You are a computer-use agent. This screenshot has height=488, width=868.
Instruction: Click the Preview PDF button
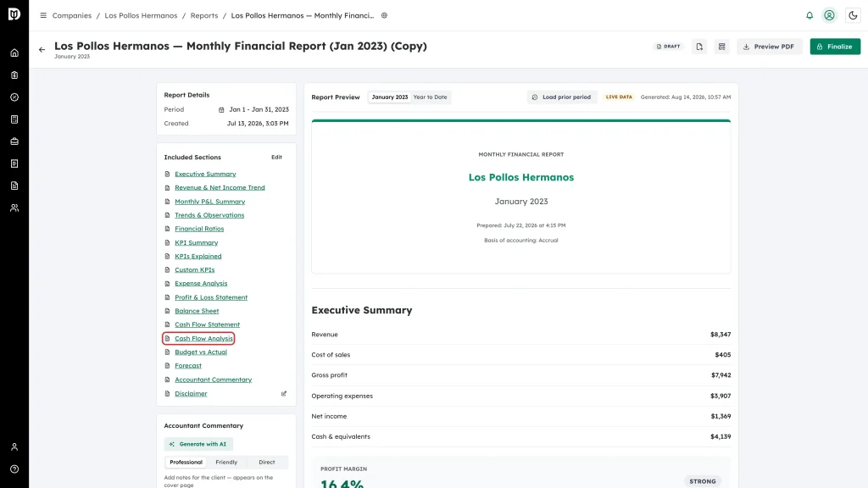point(769,47)
